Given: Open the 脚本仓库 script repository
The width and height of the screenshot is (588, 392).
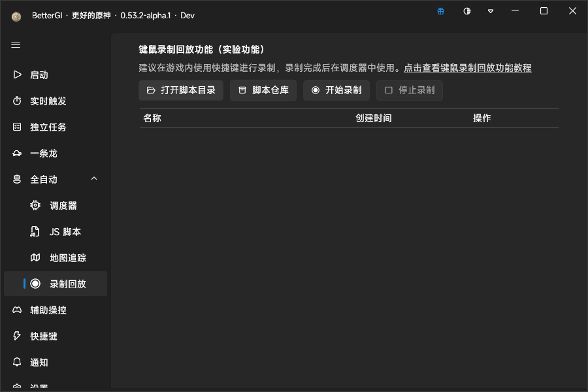Looking at the screenshot, I should [263, 90].
